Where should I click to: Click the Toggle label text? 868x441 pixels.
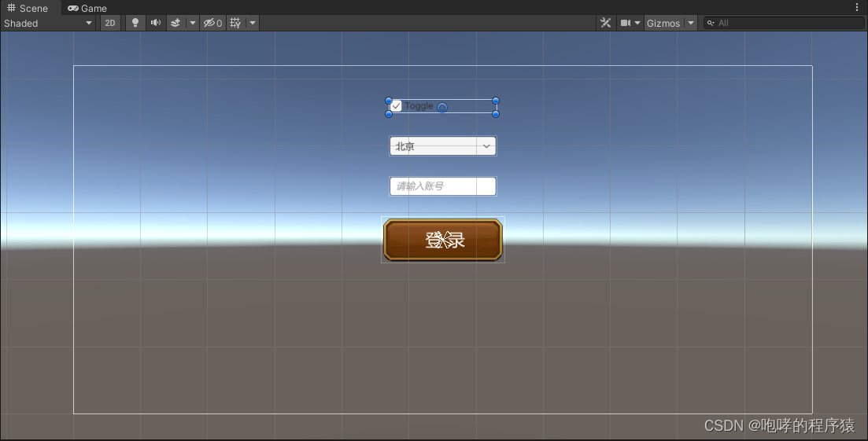click(x=419, y=105)
